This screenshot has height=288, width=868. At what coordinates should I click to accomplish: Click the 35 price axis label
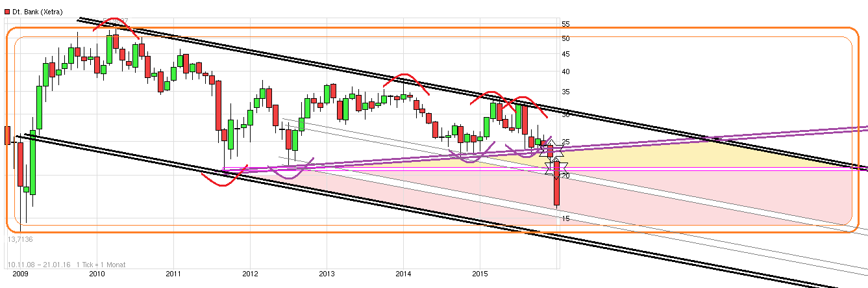pyautogui.click(x=565, y=92)
